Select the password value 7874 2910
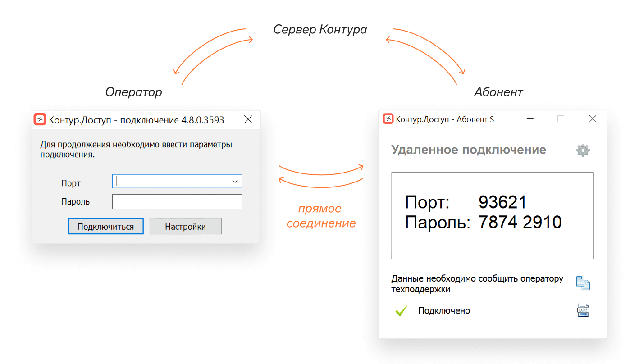Screen dimensions: 639x364 click(x=520, y=223)
